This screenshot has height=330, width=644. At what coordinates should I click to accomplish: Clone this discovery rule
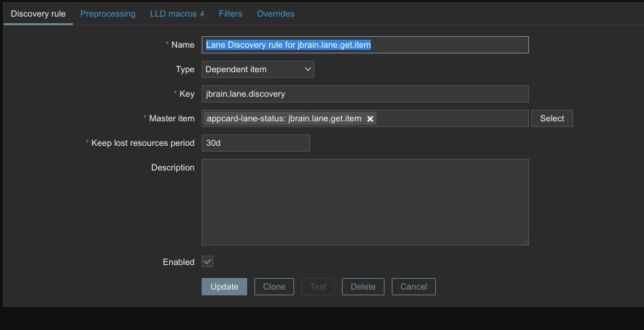click(274, 287)
